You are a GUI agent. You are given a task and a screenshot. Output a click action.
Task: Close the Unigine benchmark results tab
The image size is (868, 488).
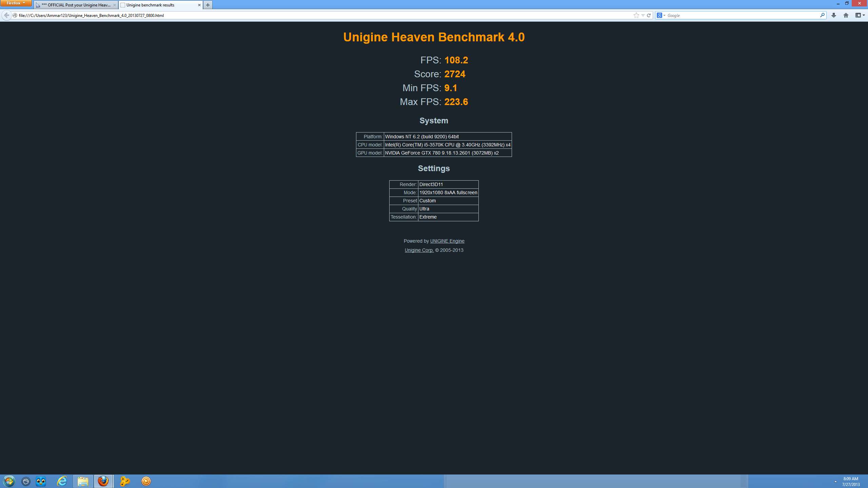(x=199, y=5)
